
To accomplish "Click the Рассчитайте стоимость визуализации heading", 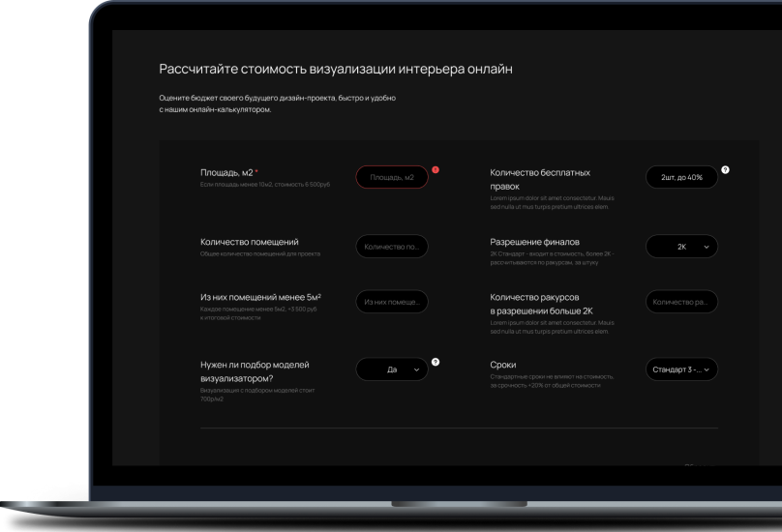I will click(336, 70).
